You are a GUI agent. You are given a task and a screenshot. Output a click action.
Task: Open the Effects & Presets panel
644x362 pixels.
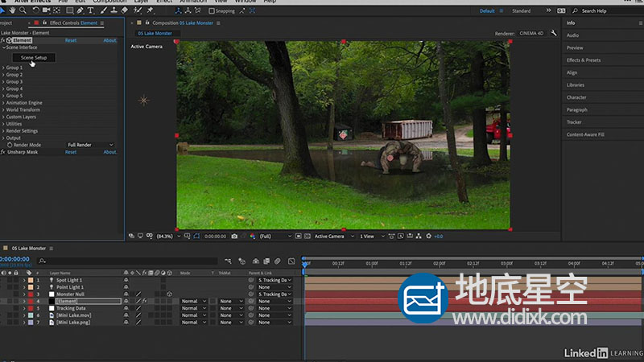583,60
